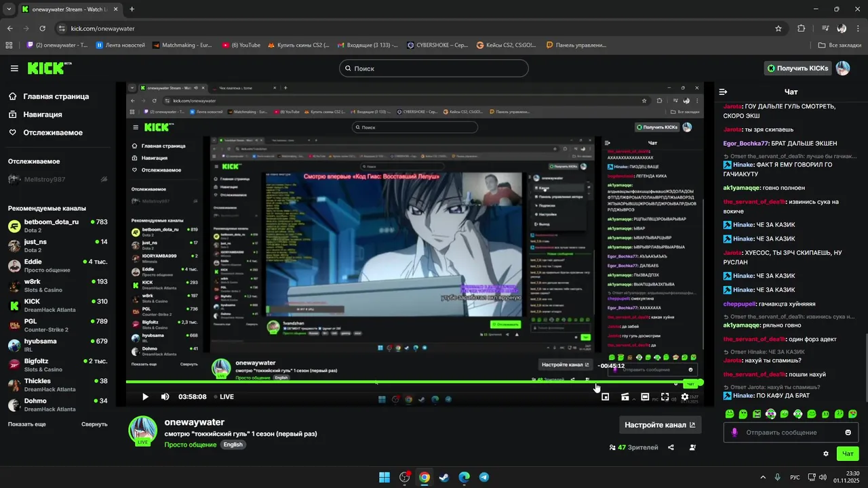868x488 pixels.
Task: Focus the Поиск search field
Action: coord(433,68)
